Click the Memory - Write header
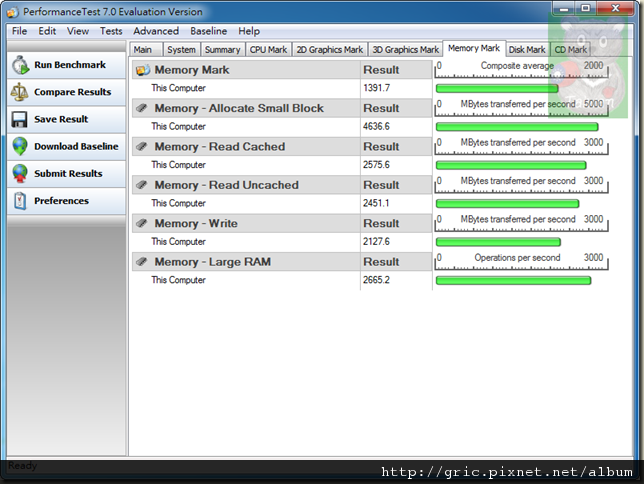This screenshot has height=484, width=644. [196, 224]
